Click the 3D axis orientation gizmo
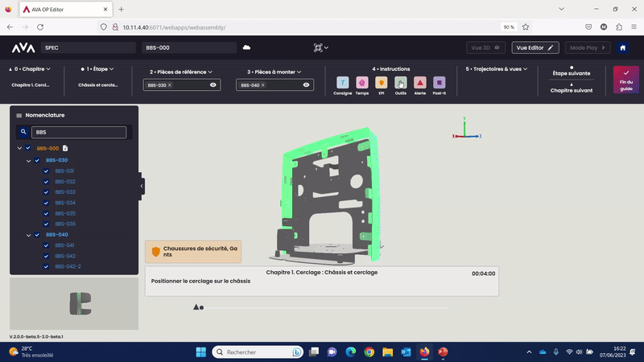The width and height of the screenshot is (644, 362). [x=466, y=129]
